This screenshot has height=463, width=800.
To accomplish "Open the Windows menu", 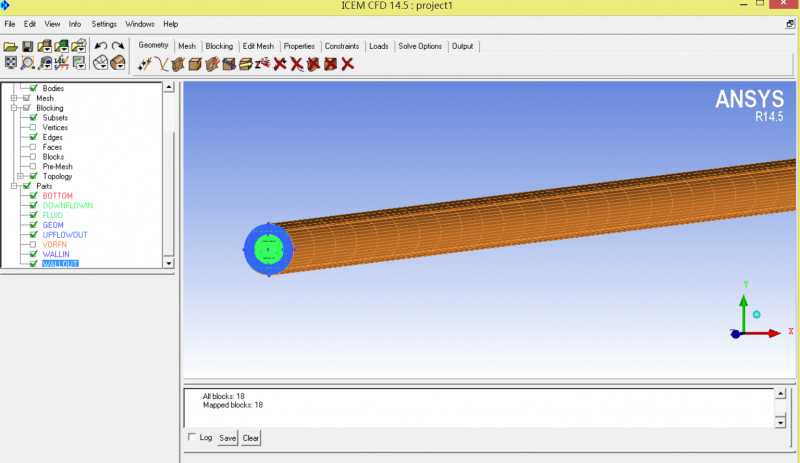I will pos(140,24).
